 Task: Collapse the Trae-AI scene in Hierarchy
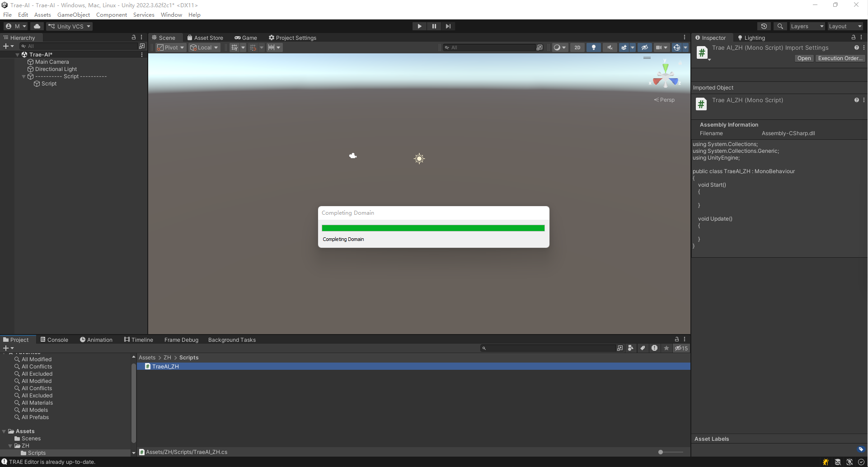(x=18, y=55)
